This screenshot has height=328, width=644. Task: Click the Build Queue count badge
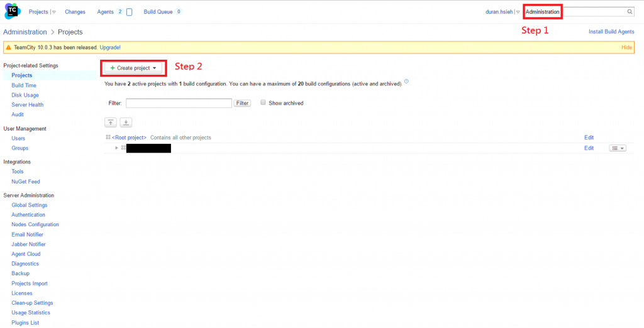(x=179, y=12)
